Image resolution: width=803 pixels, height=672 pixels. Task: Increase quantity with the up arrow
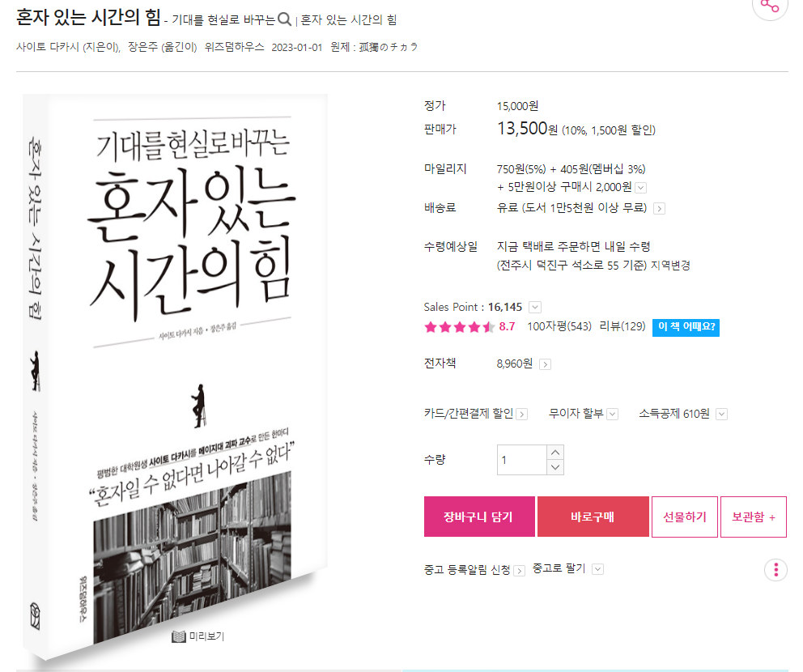tap(555, 453)
